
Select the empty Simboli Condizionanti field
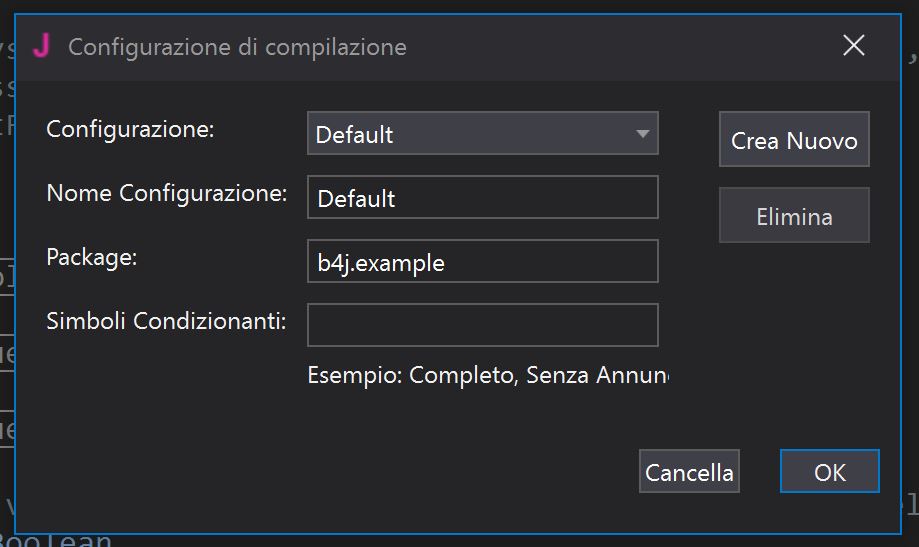tap(482, 325)
